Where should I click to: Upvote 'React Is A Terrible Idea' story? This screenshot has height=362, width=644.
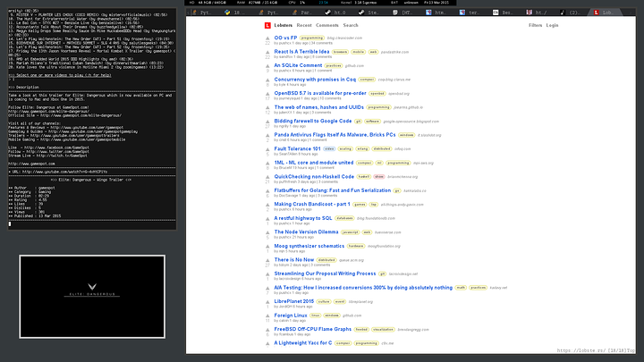[267, 52]
